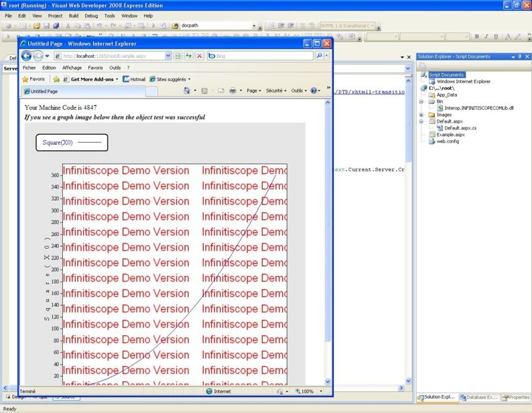The image size is (532, 413).
Task: Click the red Stop loading icon
Action: pos(199,56)
